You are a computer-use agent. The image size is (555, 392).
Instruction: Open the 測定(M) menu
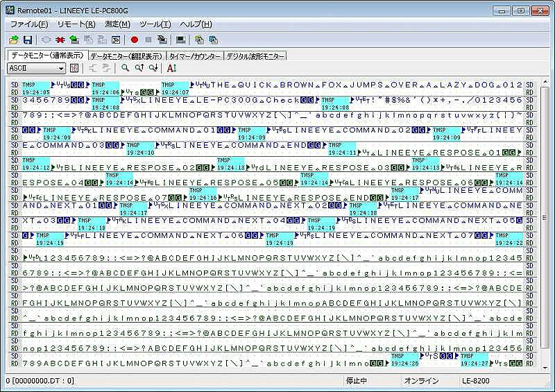click(x=117, y=24)
